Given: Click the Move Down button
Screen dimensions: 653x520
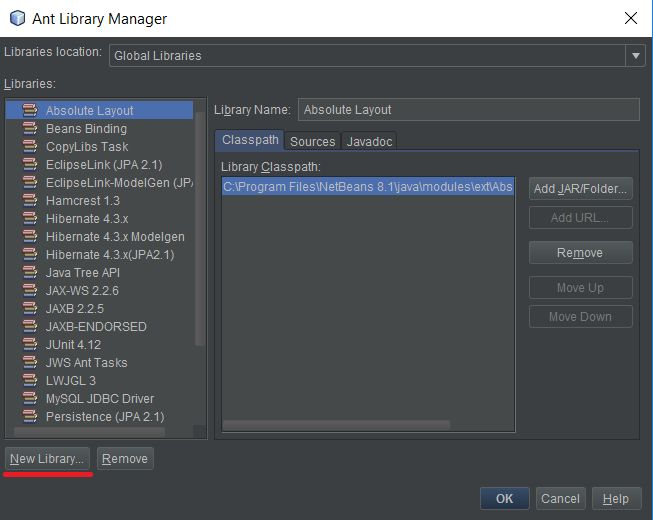Looking at the screenshot, I should coord(581,316).
